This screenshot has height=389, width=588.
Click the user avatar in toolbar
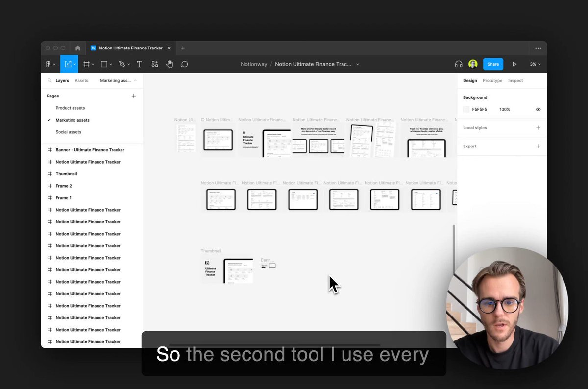click(473, 64)
